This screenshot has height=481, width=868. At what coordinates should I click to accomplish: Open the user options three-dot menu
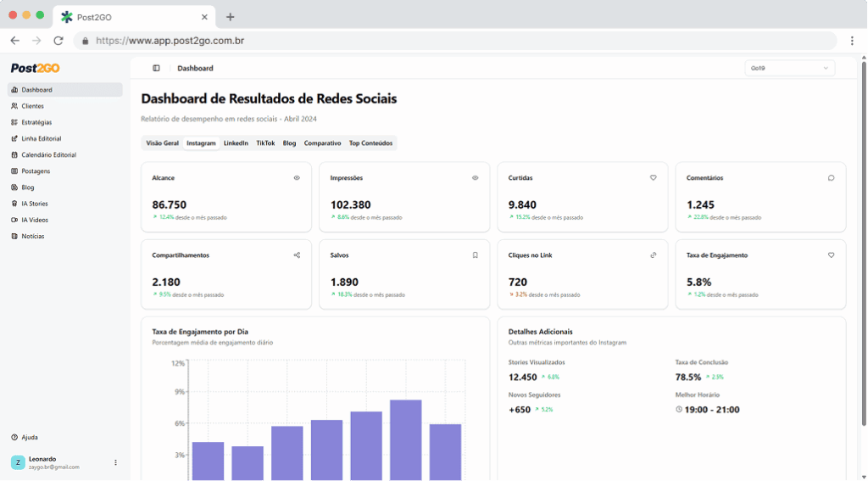pyautogui.click(x=115, y=462)
